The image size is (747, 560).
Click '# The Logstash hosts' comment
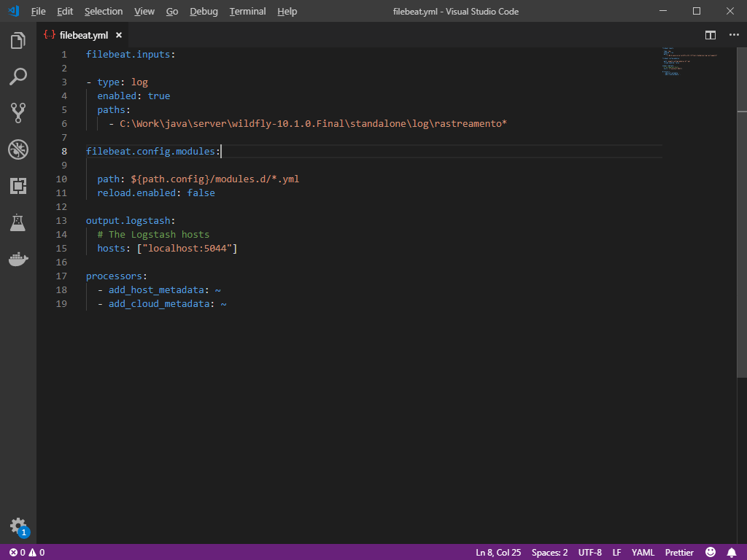153,234
